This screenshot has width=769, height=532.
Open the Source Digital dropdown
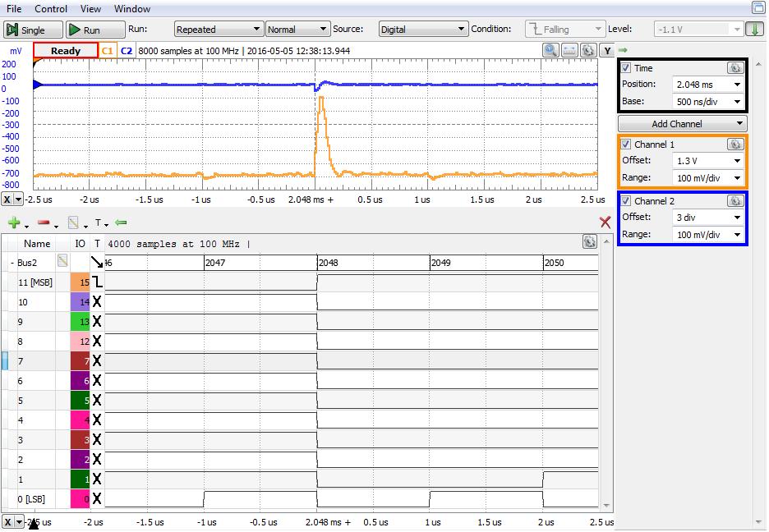coord(423,30)
